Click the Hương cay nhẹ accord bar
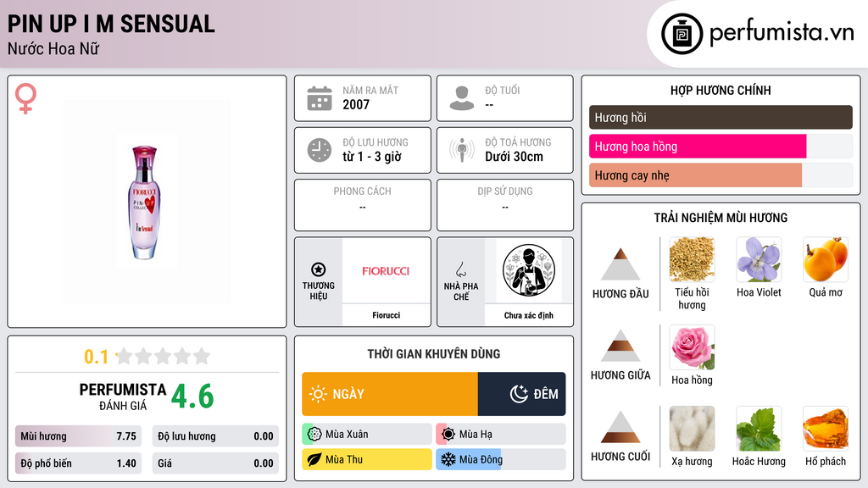 [721, 175]
